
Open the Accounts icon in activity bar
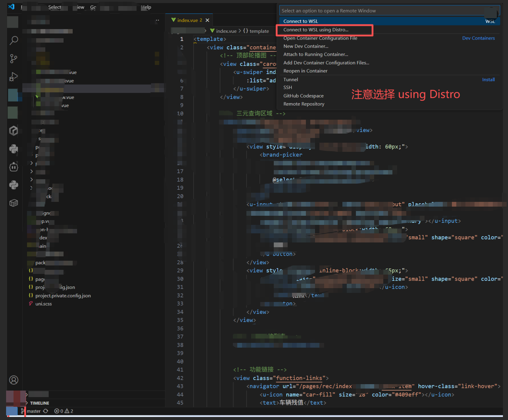[x=14, y=380]
